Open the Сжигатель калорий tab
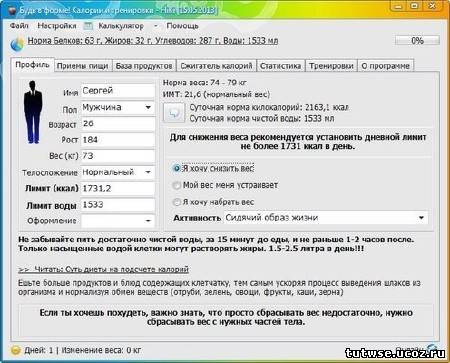Image resolution: width=450 pixels, height=363 pixels. 216,66
